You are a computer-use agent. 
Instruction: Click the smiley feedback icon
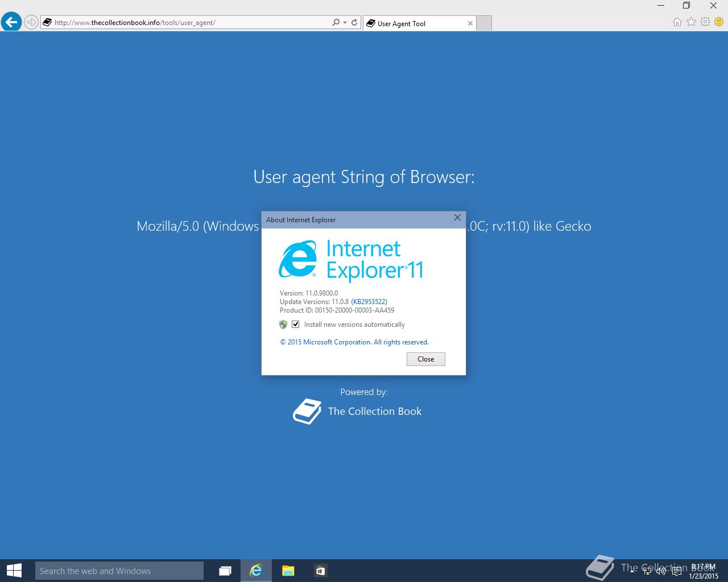(719, 22)
